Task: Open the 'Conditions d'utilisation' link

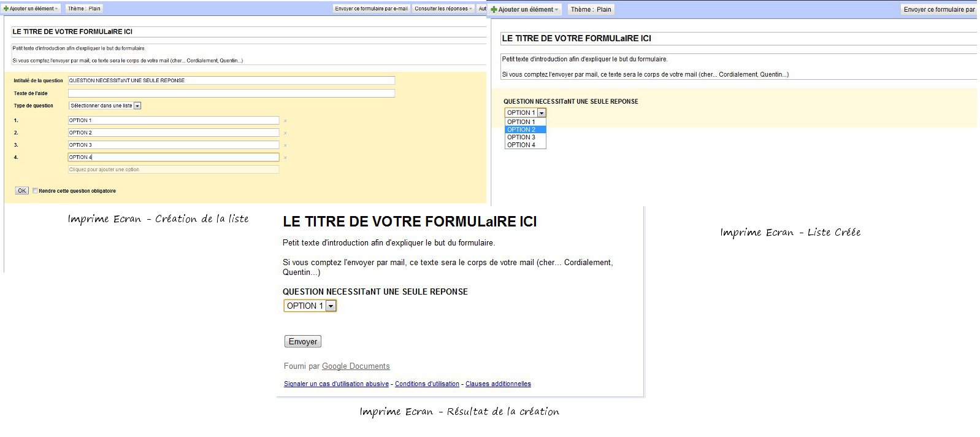Action: point(427,384)
